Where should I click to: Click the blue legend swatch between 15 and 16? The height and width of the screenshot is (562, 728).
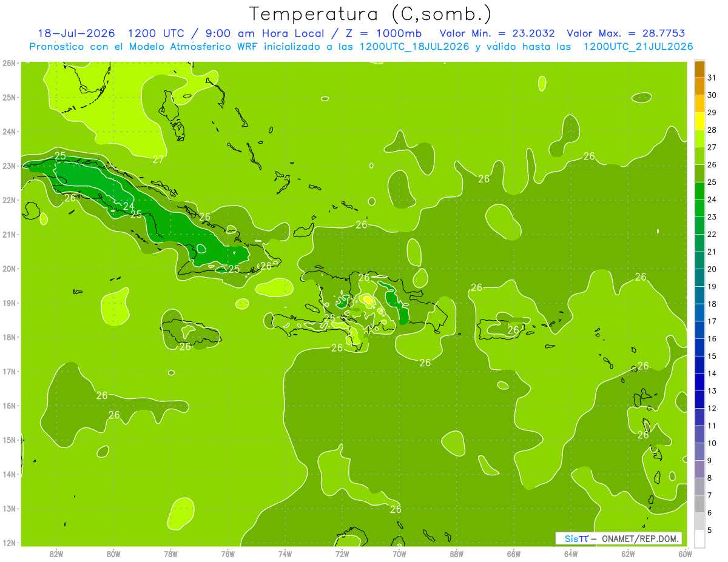[699, 347]
